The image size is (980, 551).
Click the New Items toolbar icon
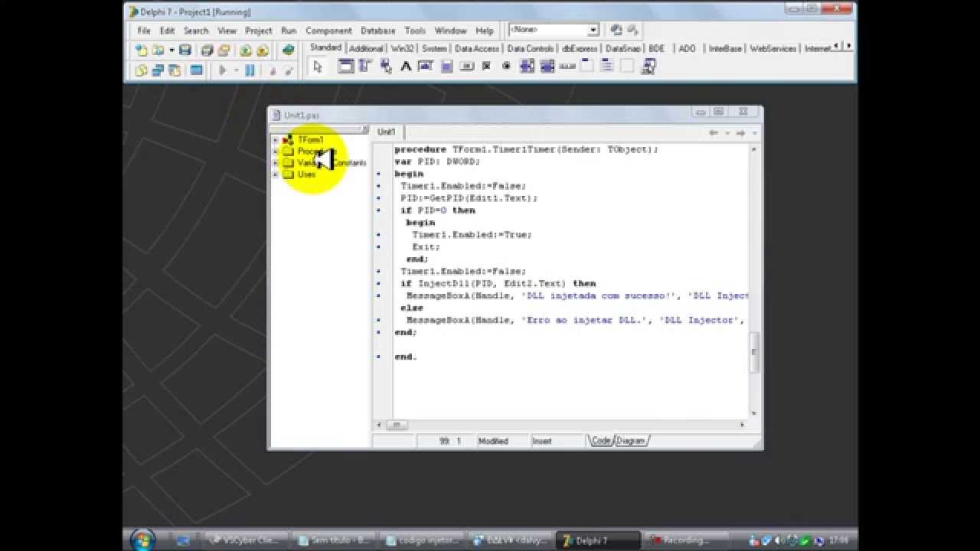141,51
